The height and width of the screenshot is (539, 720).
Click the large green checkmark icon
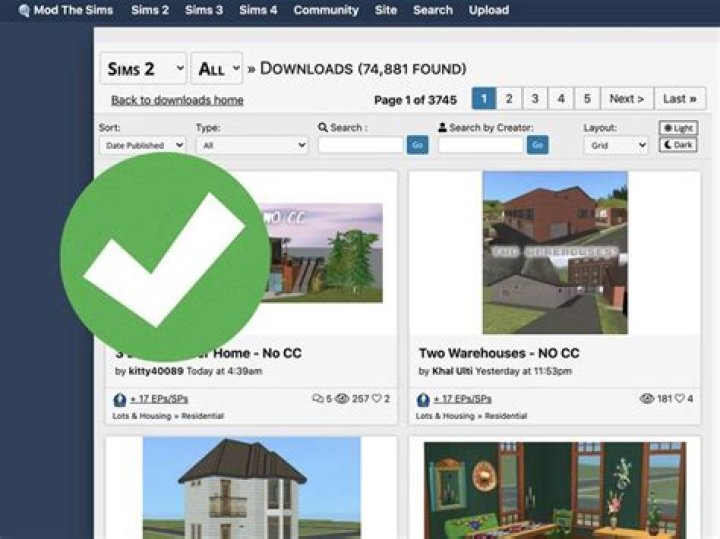tap(165, 257)
